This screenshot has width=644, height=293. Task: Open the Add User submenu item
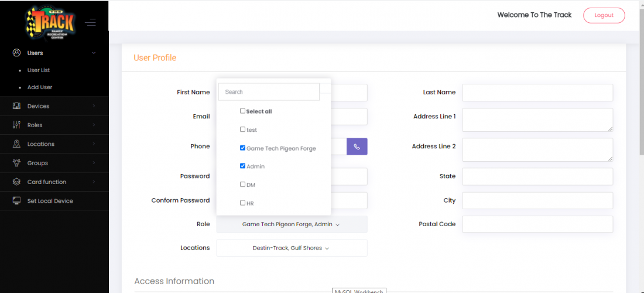point(40,87)
